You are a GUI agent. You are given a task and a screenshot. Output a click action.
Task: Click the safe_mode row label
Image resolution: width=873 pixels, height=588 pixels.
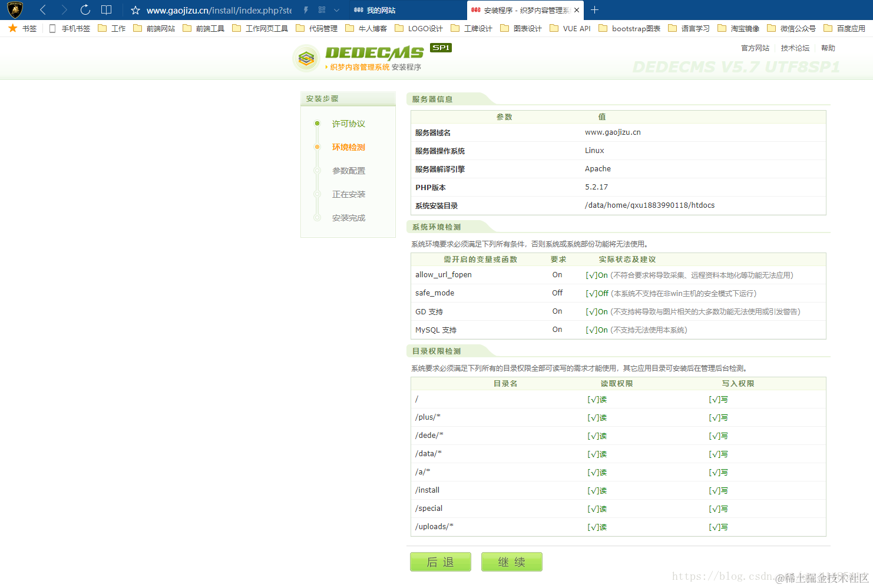[435, 293]
